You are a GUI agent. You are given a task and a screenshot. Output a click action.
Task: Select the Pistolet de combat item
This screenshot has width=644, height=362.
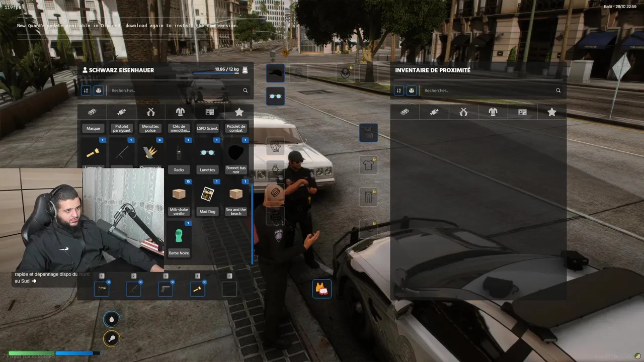(236, 128)
